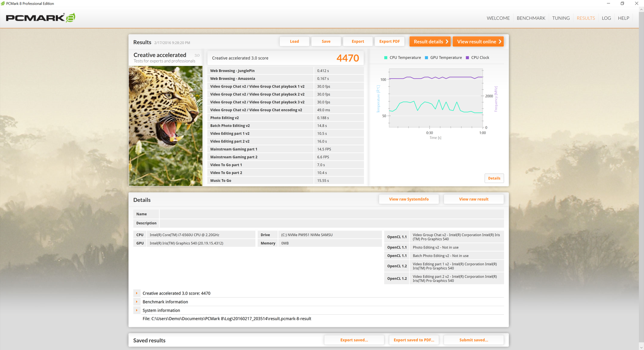644x350 pixels.
Task: Select Video Group Chat encoding v2 row
Action: [x=285, y=110]
